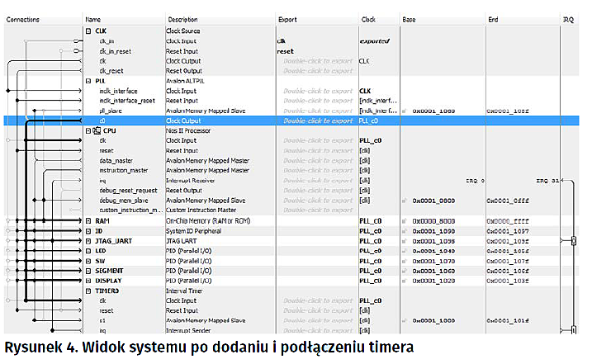Screen dimensions: 592x364
Task: Click the lock icon next to pll_slave base address
Action: [405, 111]
